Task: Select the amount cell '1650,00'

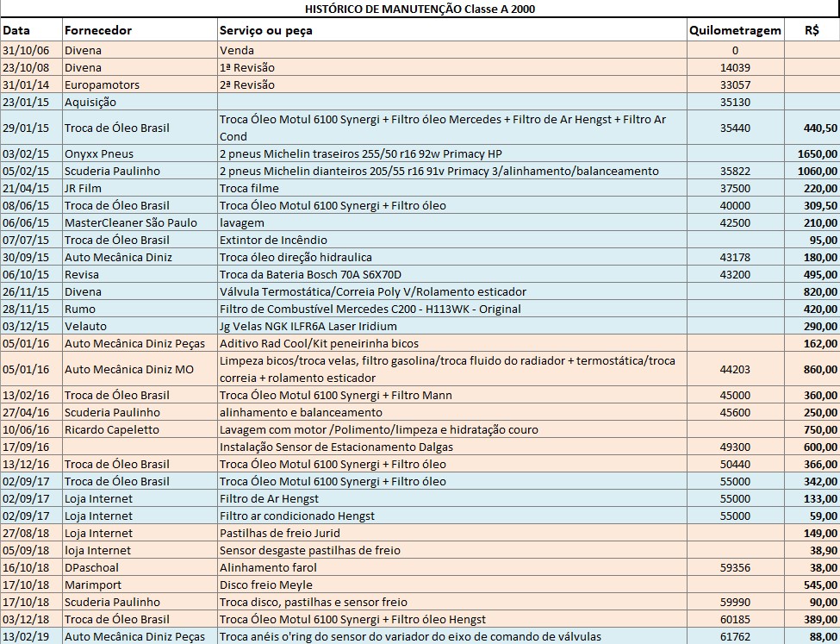Action: pyautogui.click(x=812, y=154)
